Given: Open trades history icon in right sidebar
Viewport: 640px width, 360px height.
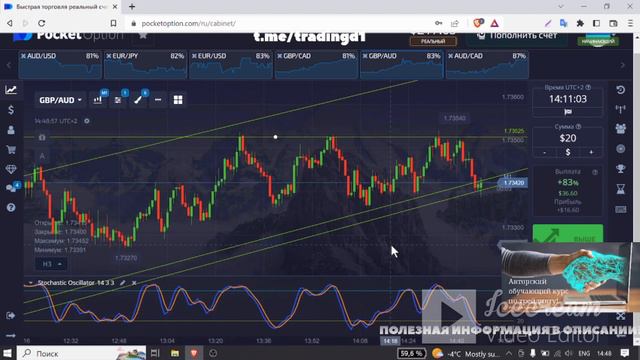Looking at the screenshot, I should (x=620, y=90).
